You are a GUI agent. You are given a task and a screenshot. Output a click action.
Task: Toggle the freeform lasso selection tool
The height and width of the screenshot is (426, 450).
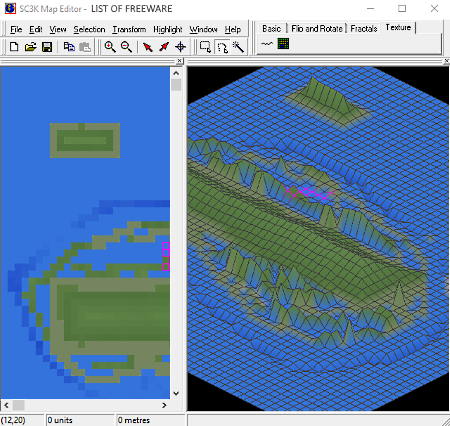[x=222, y=47]
